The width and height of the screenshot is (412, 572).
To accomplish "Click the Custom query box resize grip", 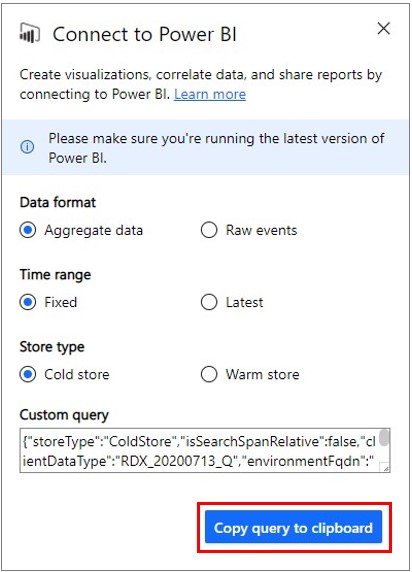I will [385, 468].
